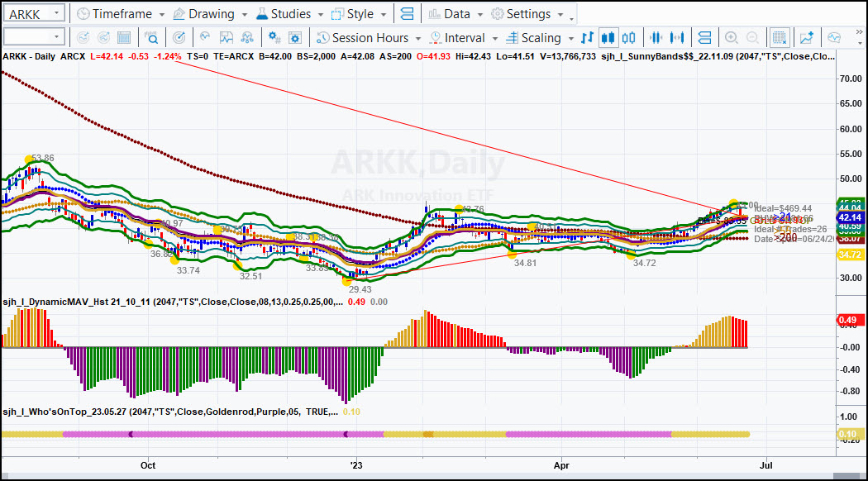Click the zoom in magnifier icon
This screenshot has height=481, width=868.
point(732,38)
